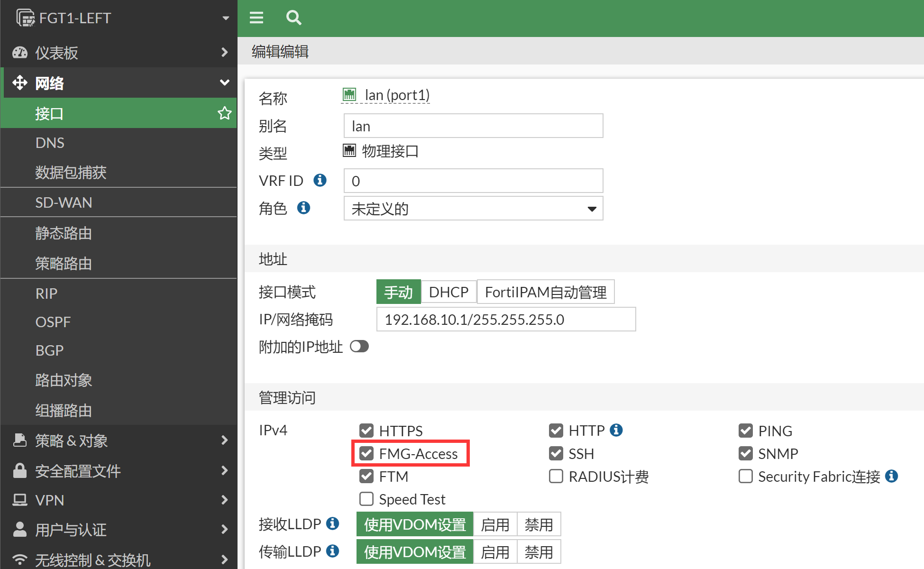This screenshot has width=924, height=569.
Task: Click Security Fabric连接 info icon
Action: coord(891,476)
